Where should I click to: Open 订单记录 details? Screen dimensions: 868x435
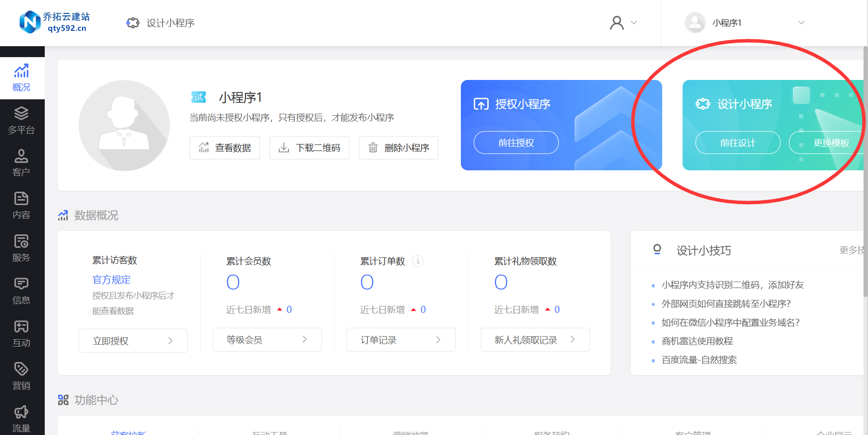(401, 340)
